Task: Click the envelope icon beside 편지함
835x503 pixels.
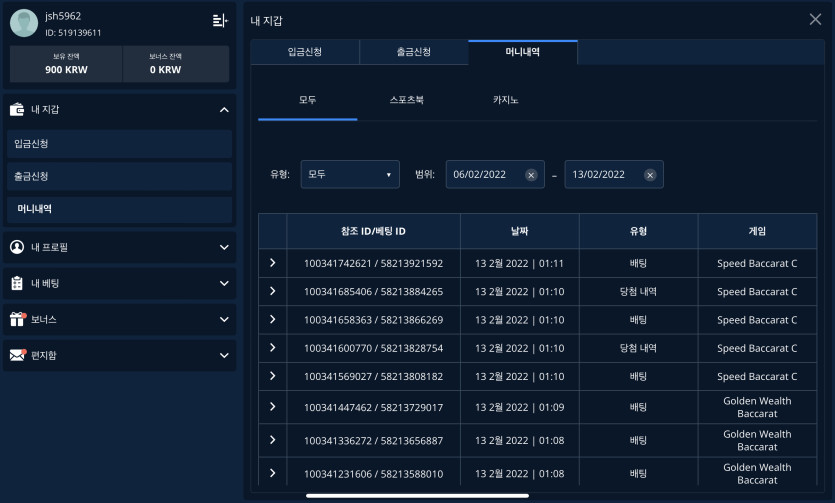Action: (x=18, y=354)
